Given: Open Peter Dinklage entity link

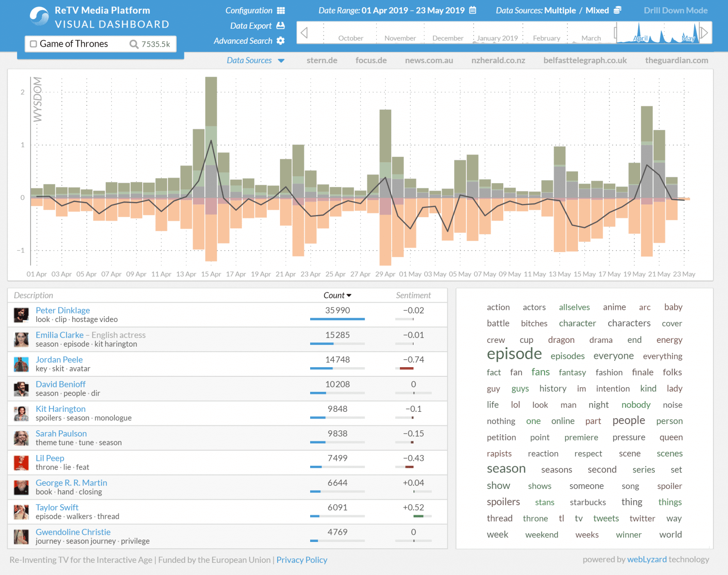Looking at the screenshot, I should tap(63, 310).
